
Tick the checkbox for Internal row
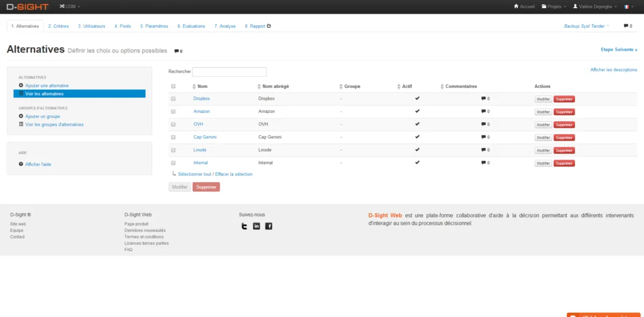coord(173,163)
